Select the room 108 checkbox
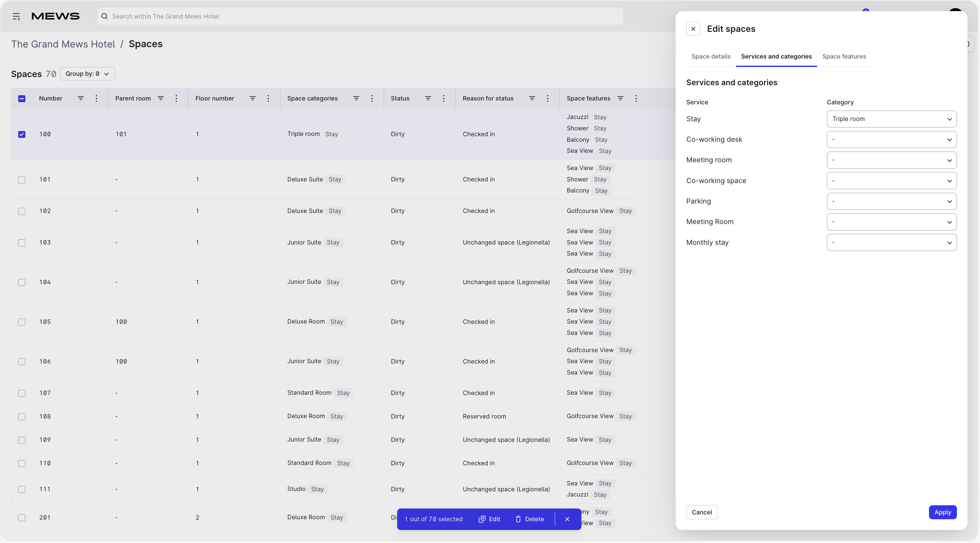Screen dimensions: 980x543 pyautogui.click(x=22, y=417)
